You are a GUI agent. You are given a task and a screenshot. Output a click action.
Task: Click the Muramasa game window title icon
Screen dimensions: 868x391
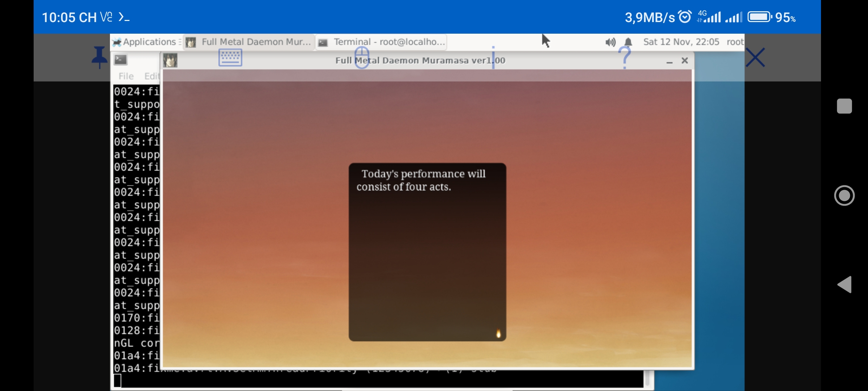170,60
